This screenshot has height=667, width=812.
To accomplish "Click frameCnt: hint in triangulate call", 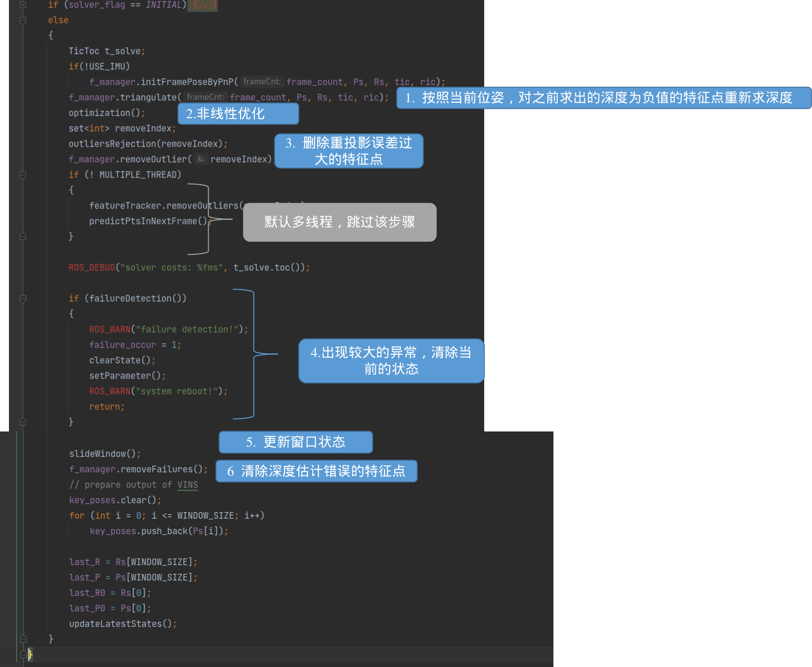I will (205, 97).
